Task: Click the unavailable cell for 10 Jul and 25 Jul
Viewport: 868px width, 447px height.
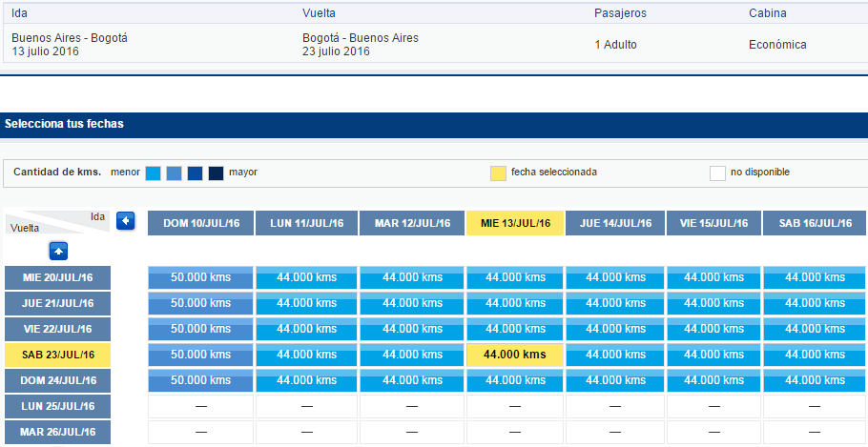Action: click(x=201, y=406)
